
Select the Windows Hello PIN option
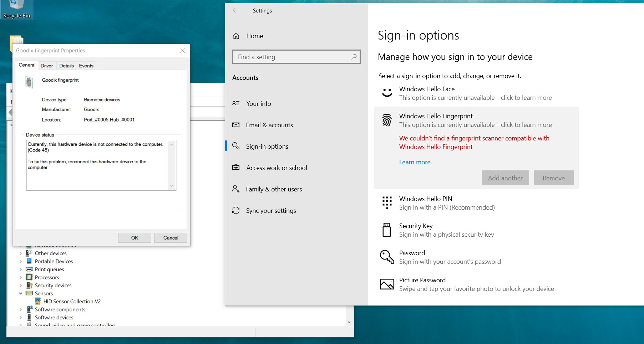(476, 203)
